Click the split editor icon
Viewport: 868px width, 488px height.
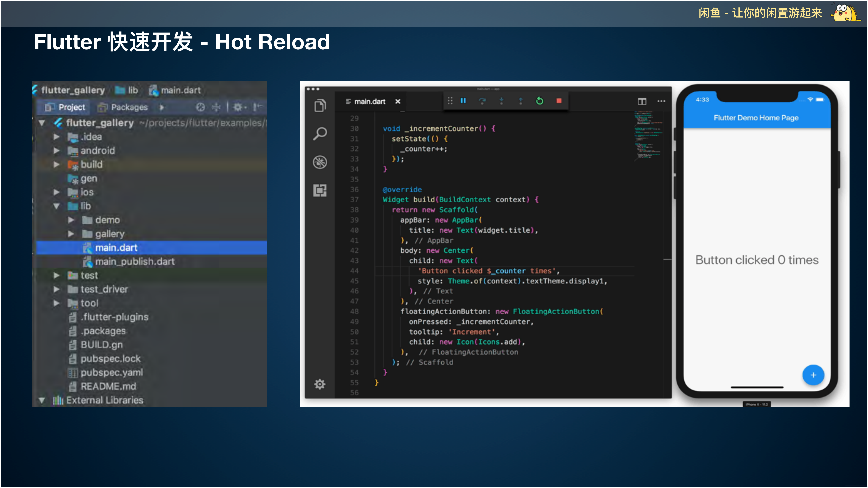pos(642,101)
